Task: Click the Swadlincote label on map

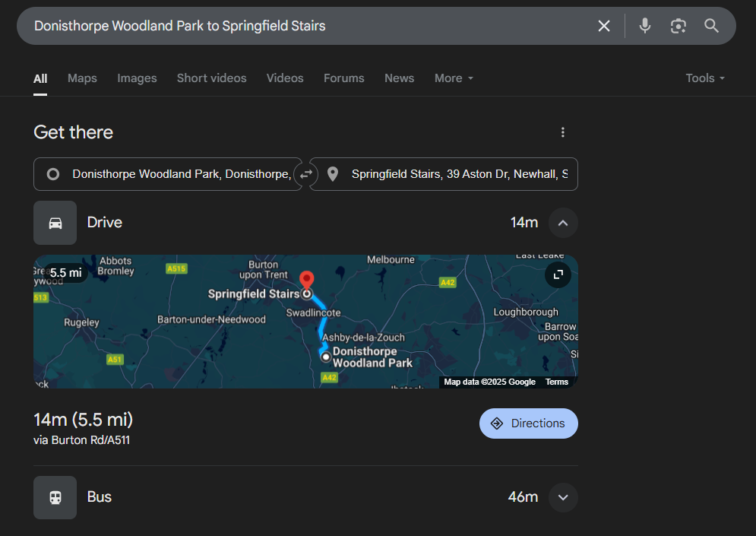Action: [313, 312]
